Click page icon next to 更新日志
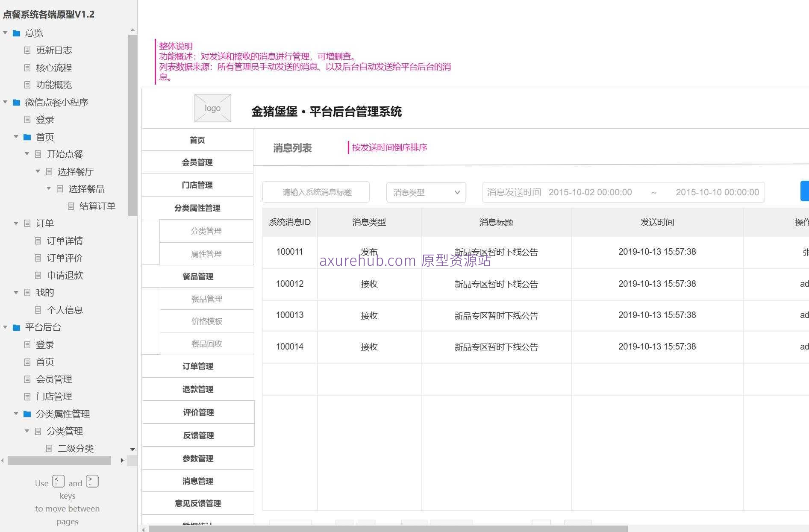Image resolution: width=809 pixels, height=532 pixels. [x=27, y=50]
